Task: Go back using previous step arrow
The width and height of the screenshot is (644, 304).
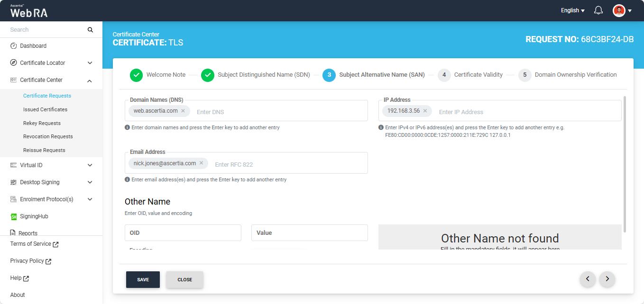Action: 588,279
